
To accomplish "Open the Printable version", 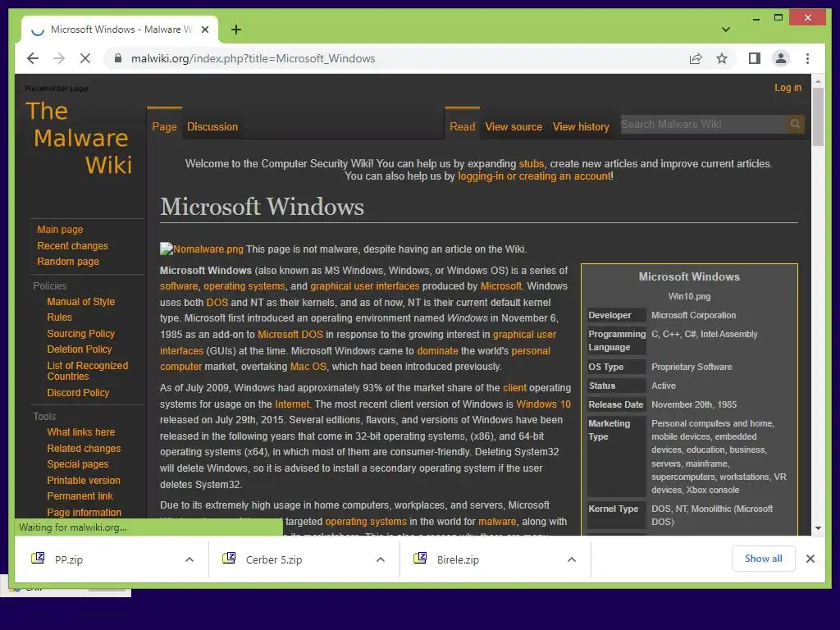I will click(x=84, y=481).
